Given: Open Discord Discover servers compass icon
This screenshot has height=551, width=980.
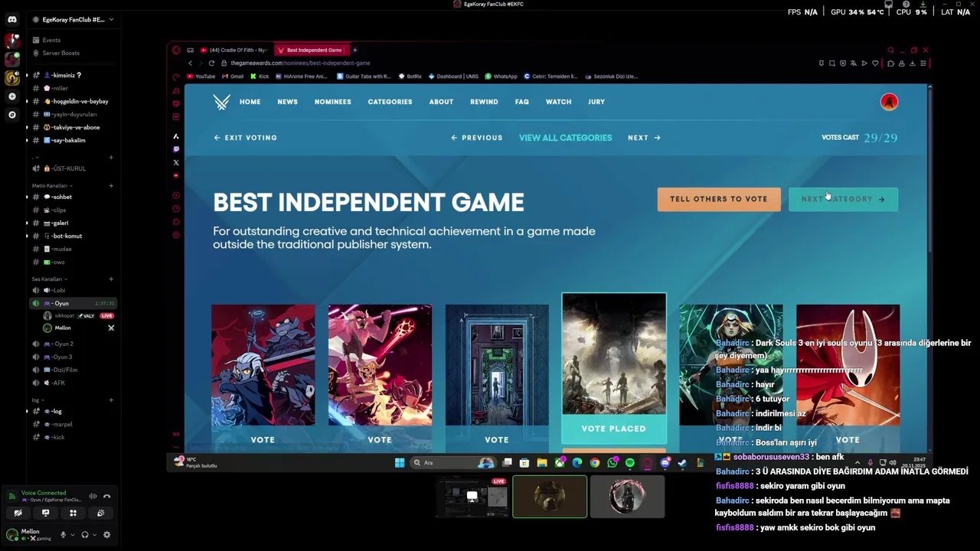Looking at the screenshot, I should click(x=11, y=115).
